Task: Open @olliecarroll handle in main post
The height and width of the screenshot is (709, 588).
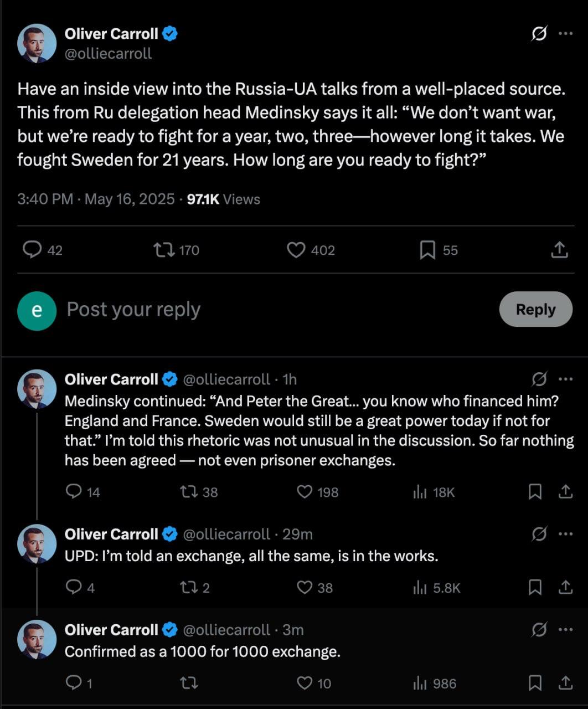Action: click(109, 54)
